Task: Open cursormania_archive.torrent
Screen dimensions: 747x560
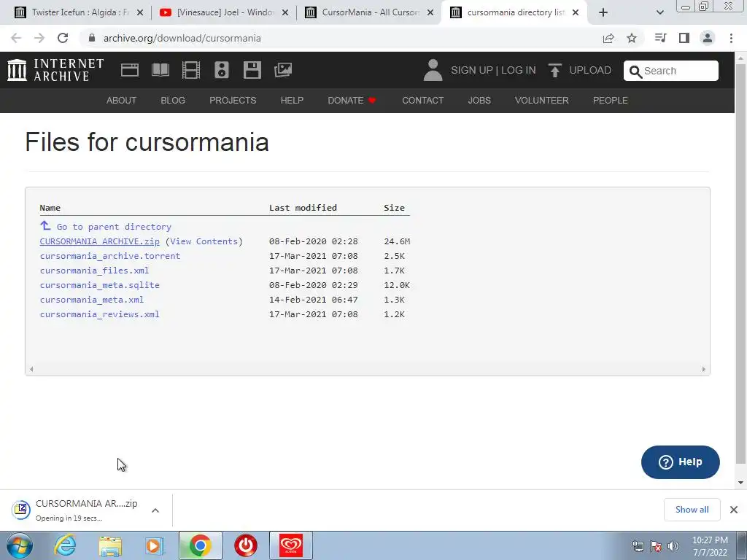Action: pyautogui.click(x=110, y=256)
